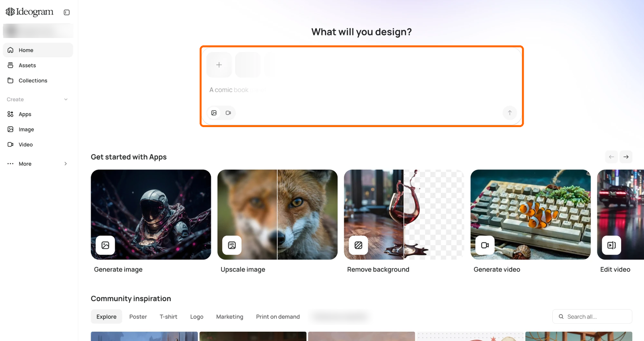Add a reference with plus button
Screen dimensions: 644x341
(219, 65)
